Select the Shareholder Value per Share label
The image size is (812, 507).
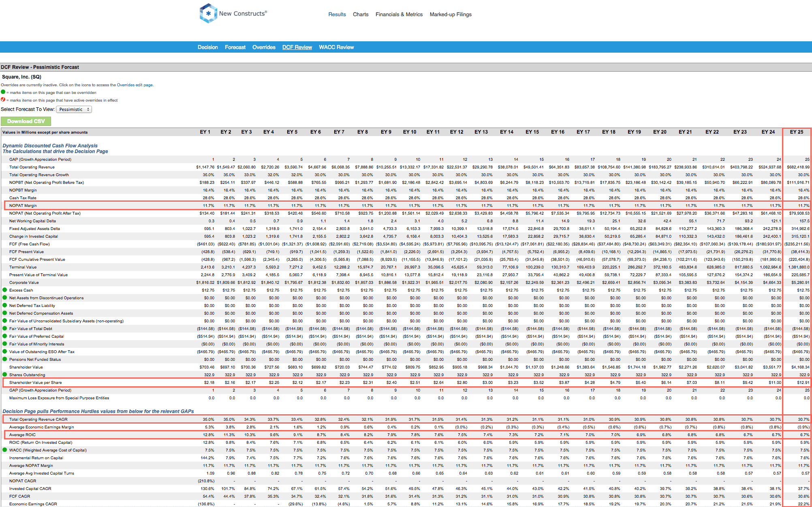pos(36,383)
